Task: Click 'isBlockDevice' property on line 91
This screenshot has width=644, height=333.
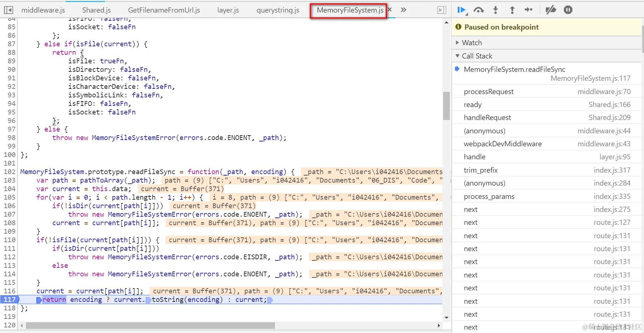Action: tap(94, 78)
